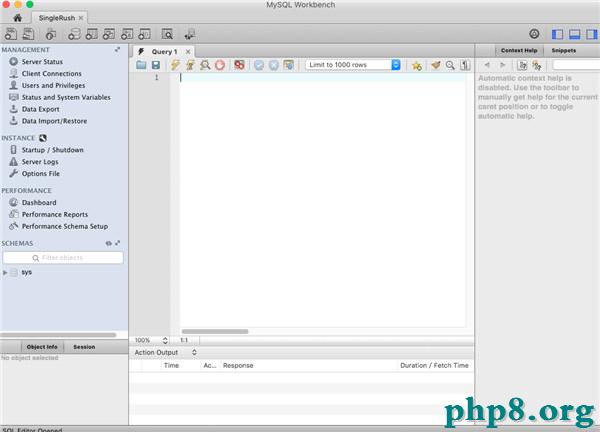Screen dimensions: 600x432
Task: Switch to the Session tab
Action: (84, 347)
